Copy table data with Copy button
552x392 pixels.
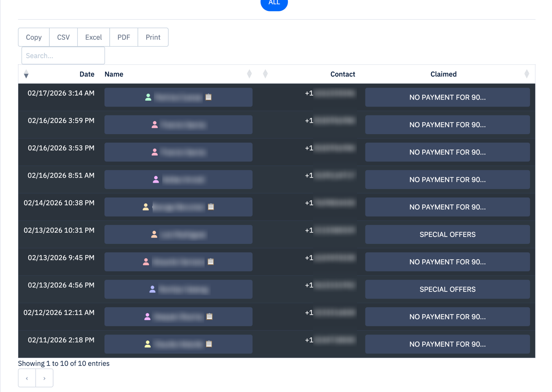[34, 37]
